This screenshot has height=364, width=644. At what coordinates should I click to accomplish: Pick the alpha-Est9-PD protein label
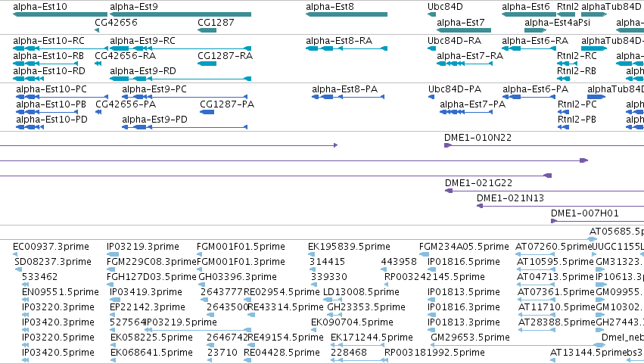(155, 119)
